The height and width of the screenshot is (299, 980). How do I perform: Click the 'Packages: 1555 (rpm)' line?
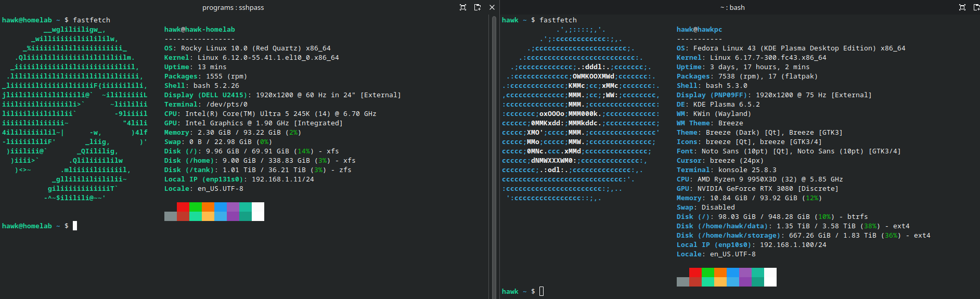[x=206, y=76]
